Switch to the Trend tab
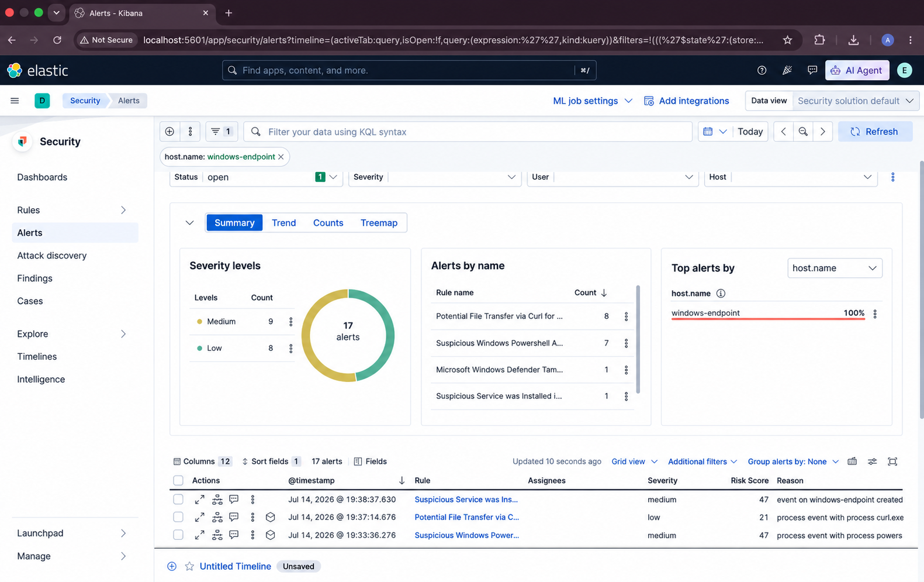Screen dimensions: 924x582 click(284, 223)
